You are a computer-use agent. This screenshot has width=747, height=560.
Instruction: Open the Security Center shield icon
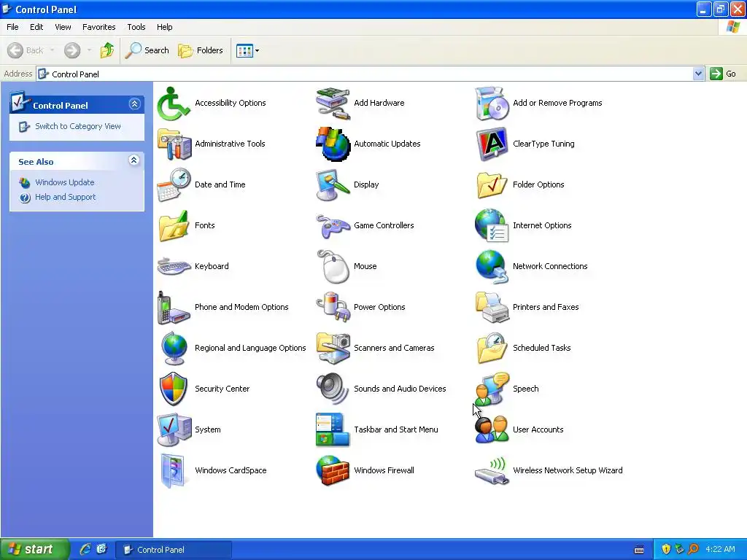pos(174,389)
